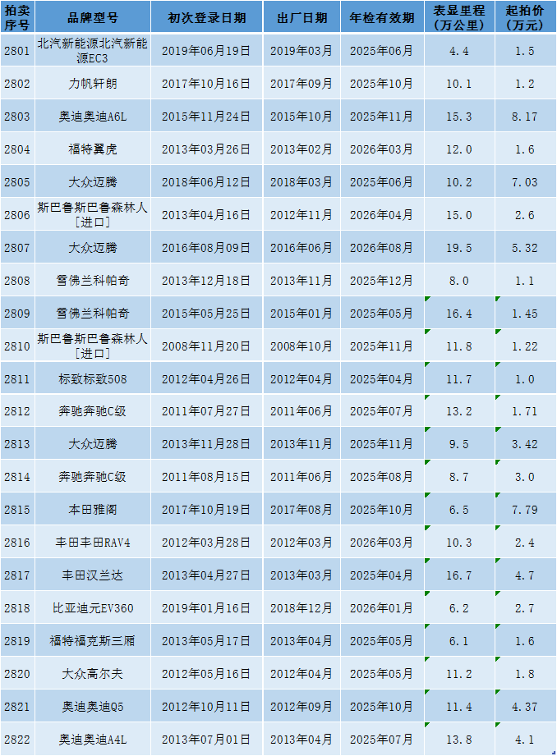Select date 2011年07月27日 cell
The width and height of the screenshot is (557, 756).
pos(206,411)
